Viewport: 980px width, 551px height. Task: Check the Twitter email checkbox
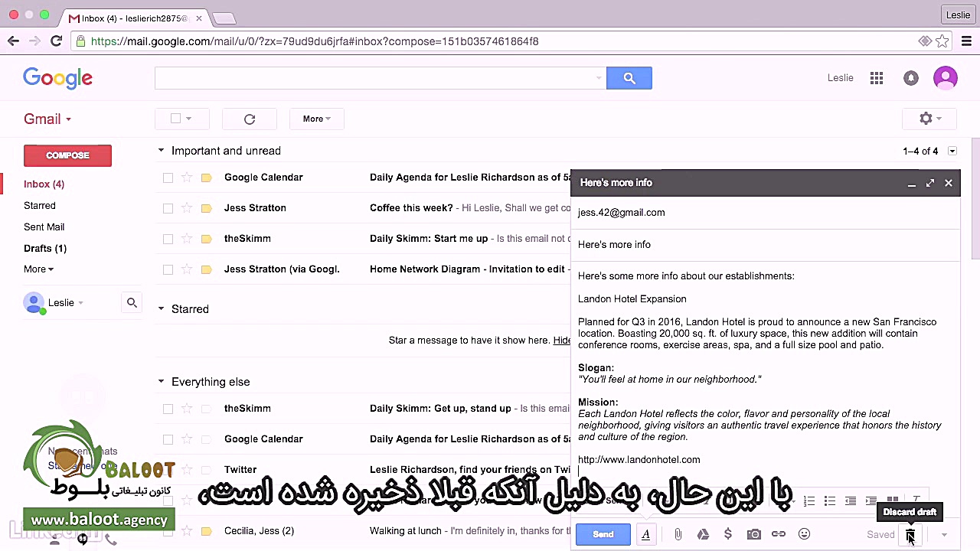click(x=168, y=469)
